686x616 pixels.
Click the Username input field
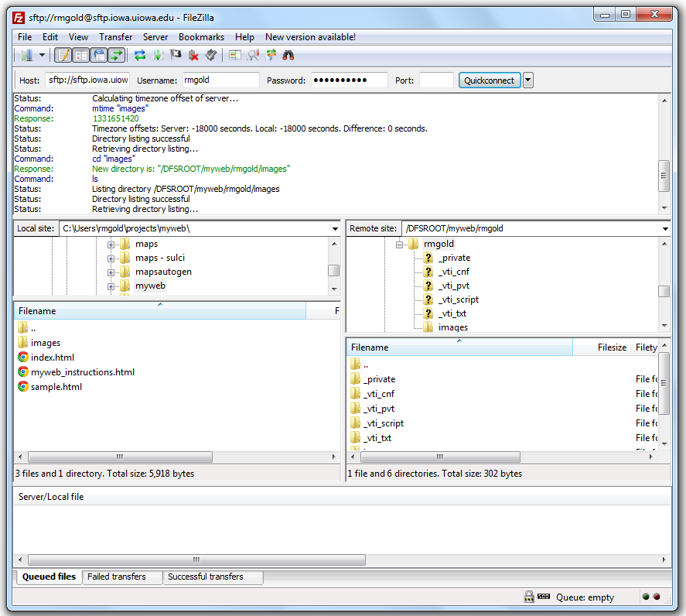221,80
